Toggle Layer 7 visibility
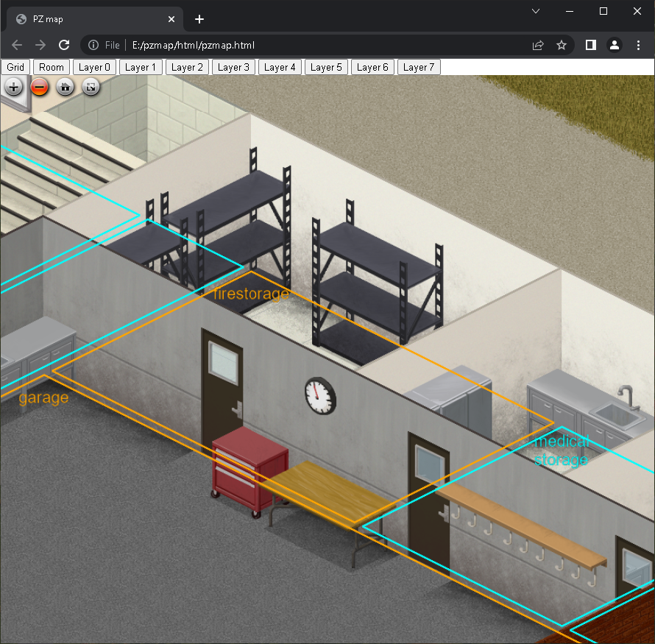 (419, 67)
